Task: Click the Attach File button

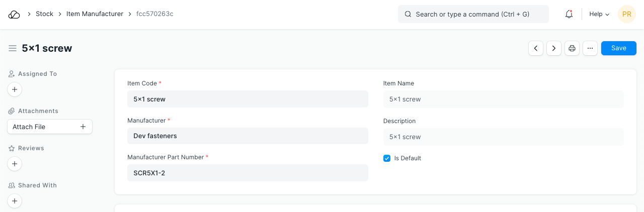Action: tap(49, 127)
